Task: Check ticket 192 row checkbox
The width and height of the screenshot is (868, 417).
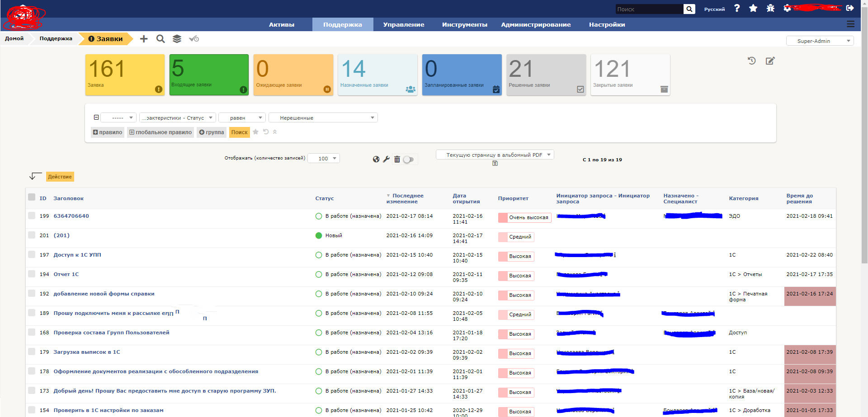Action: [32, 293]
